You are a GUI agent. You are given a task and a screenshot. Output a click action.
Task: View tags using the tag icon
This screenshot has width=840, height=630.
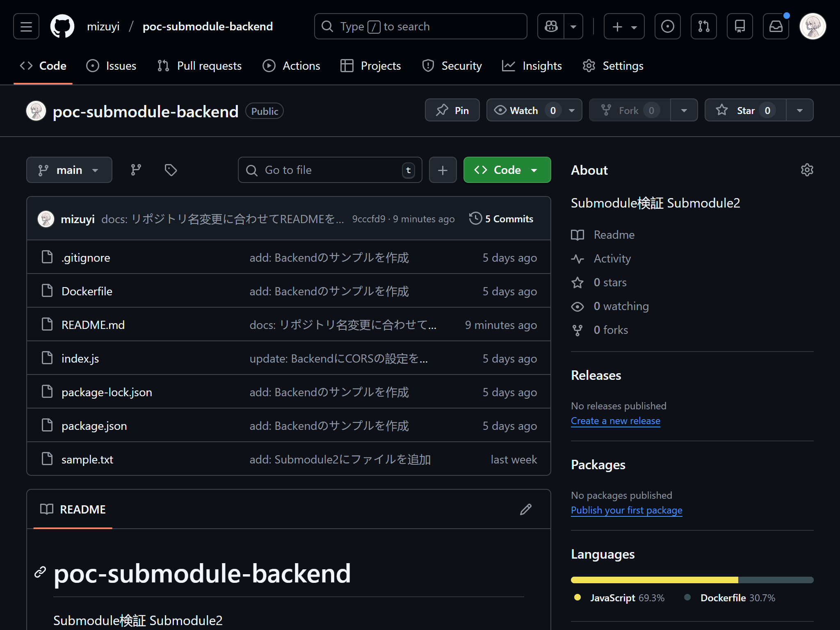[x=171, y=169]
